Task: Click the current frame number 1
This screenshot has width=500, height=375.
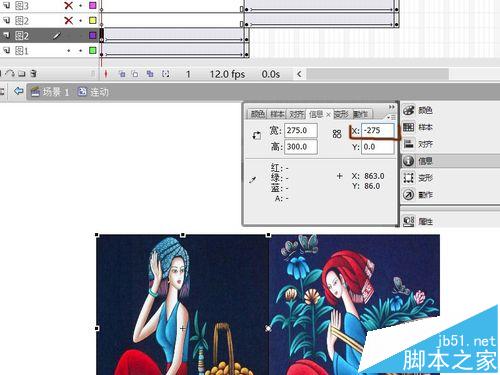Action: tap(188, 74)
